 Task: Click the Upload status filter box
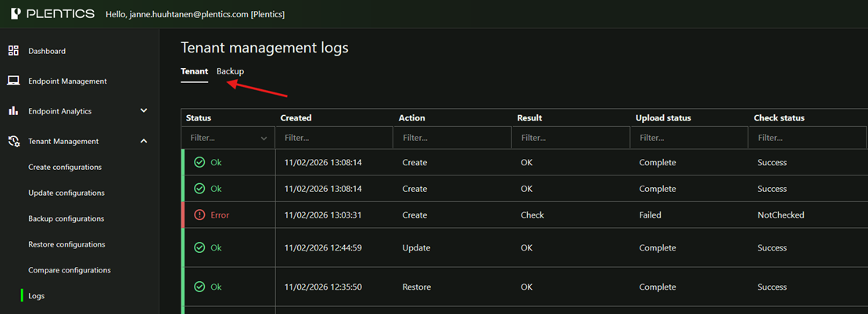pos(688,138)
